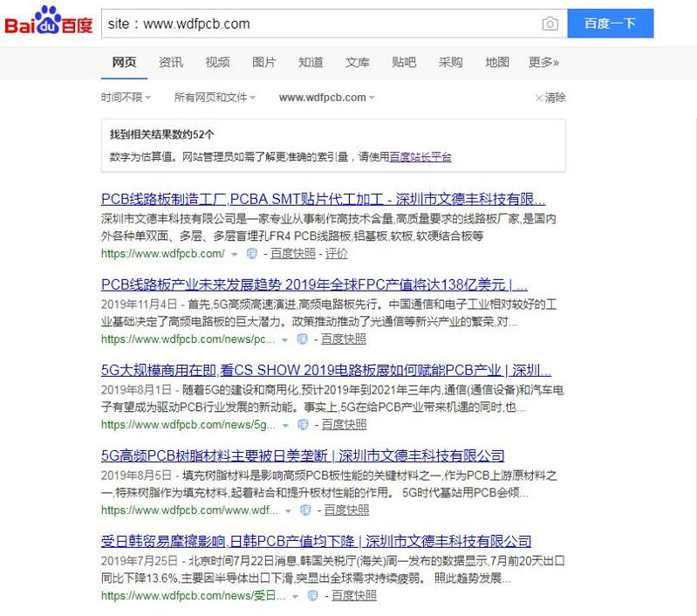Screen dimensions: 697x616
Task: Click snippet date 2019年8月5日
Action: 136,475
